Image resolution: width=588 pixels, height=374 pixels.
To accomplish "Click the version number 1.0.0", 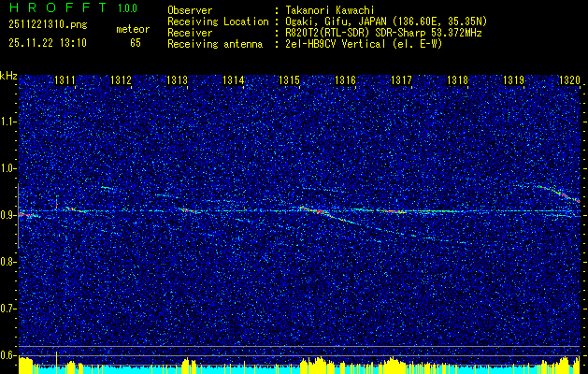I will [x=127, y=8].
